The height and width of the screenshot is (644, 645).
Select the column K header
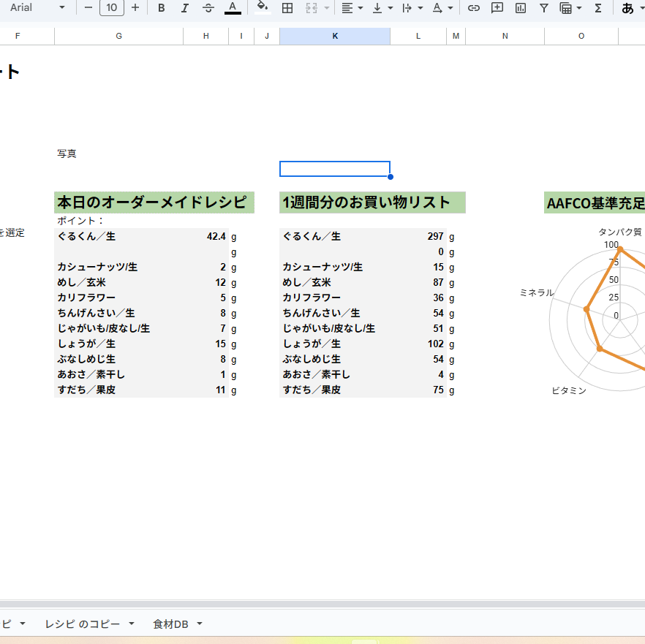coord(335,36)
